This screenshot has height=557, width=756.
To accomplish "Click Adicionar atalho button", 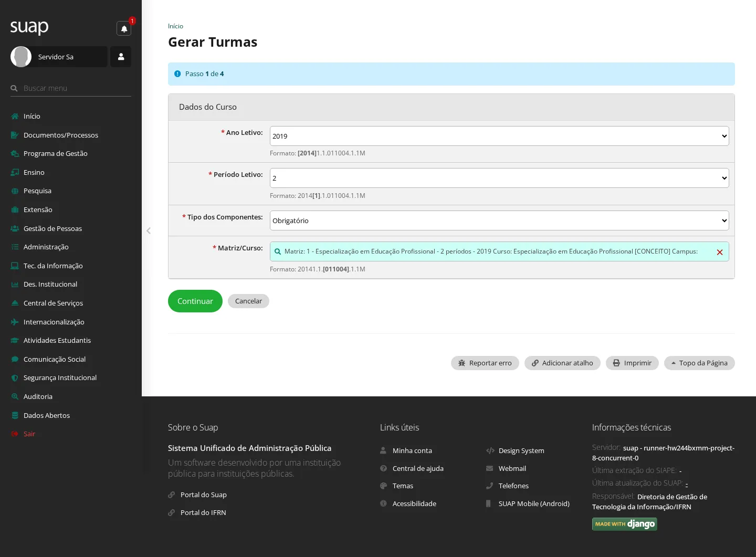I will (562, 363).
